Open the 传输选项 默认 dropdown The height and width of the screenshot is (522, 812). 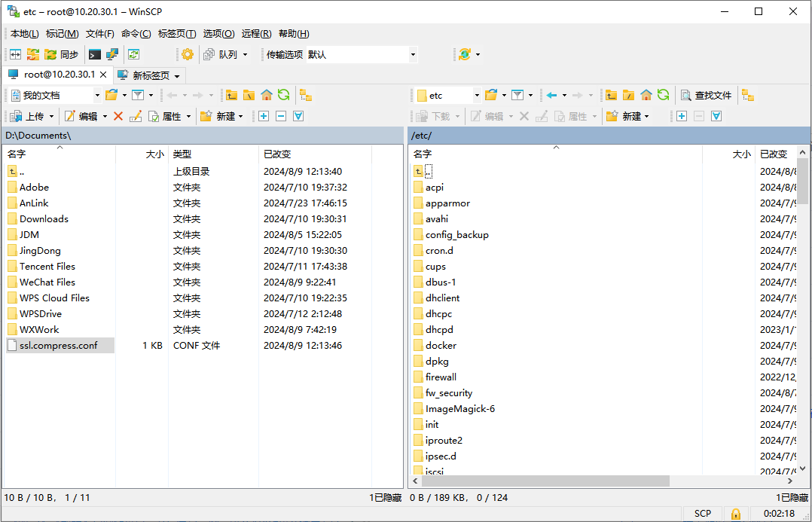pyautogui.click(x=413, y=54)
